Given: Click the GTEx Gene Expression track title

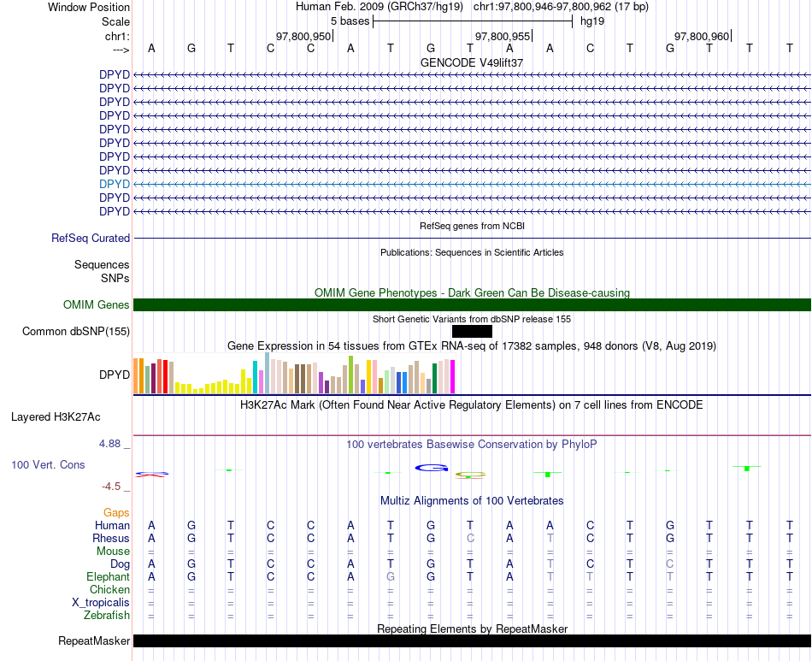Looking at the screenshot, I should point(472,345).
